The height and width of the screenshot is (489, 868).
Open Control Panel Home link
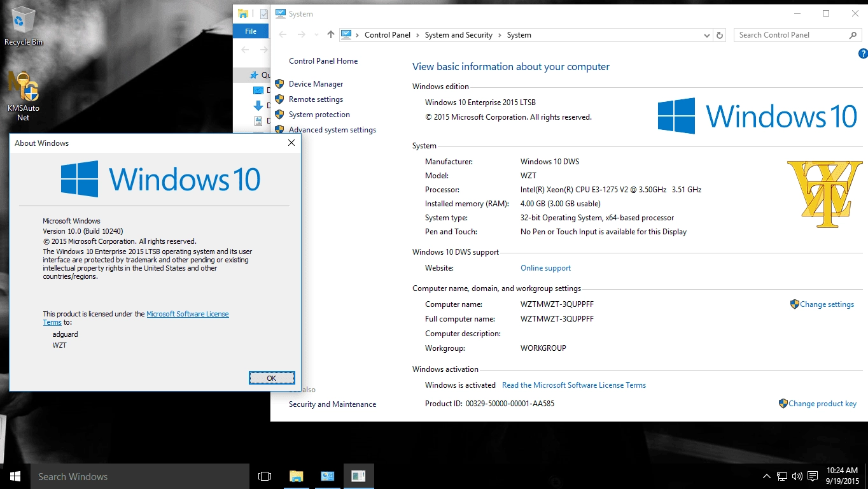(323, 61)
